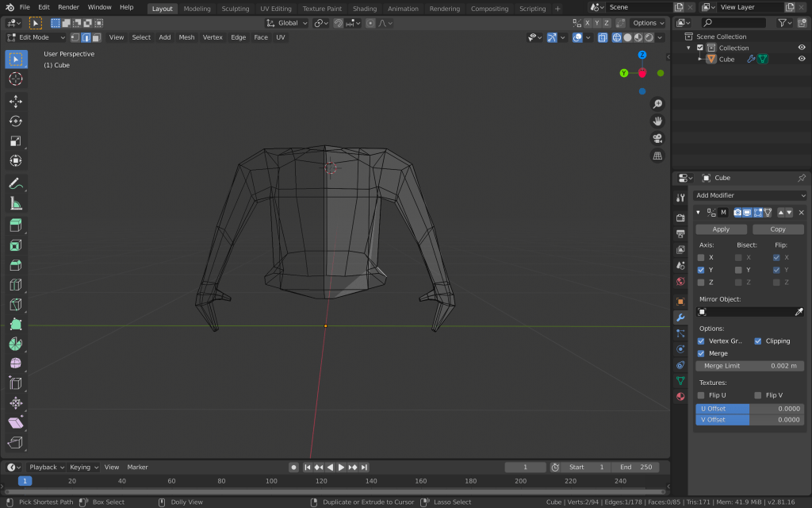
Task: Select the Extrude Region tool
Action: [16, 225]
